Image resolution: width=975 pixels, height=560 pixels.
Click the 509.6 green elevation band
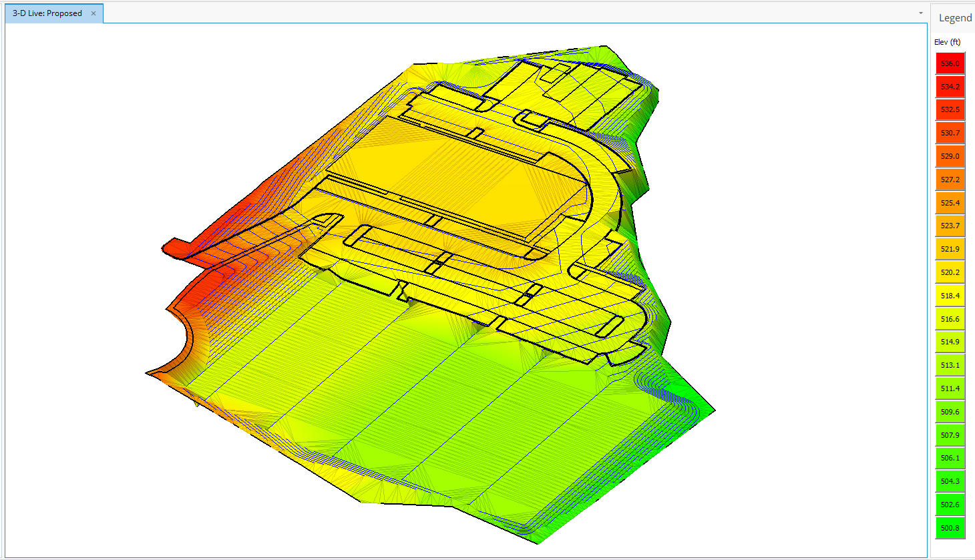tap(949, 411)
